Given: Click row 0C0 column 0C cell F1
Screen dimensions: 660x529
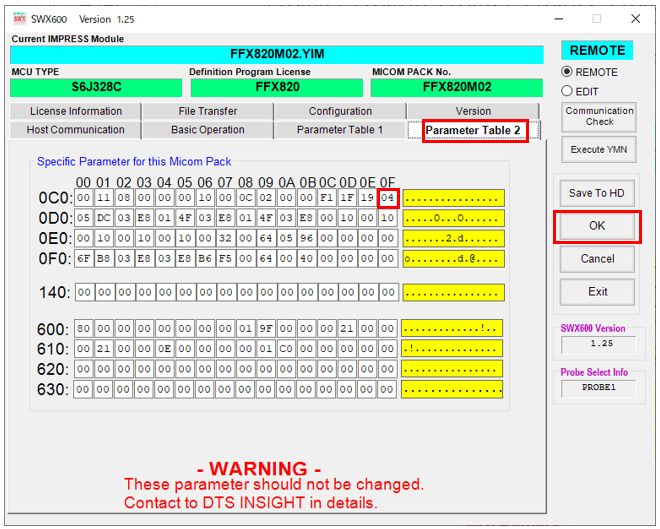Looking at the screenshot, I should pos(327,197).
